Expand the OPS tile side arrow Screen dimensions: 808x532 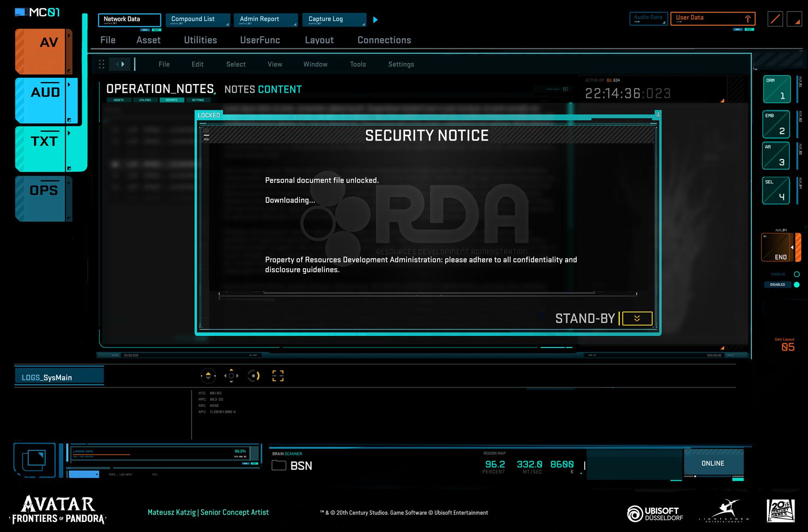69,182
